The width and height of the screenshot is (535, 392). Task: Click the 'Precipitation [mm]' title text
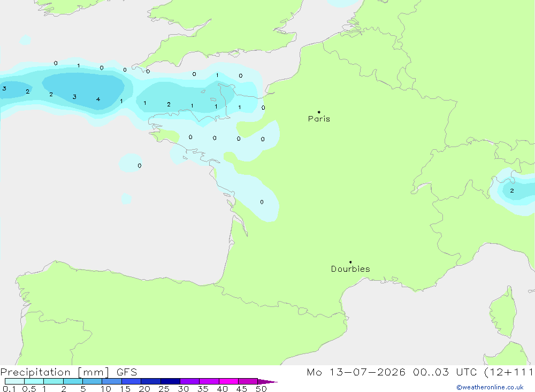(x=55, y=372)
